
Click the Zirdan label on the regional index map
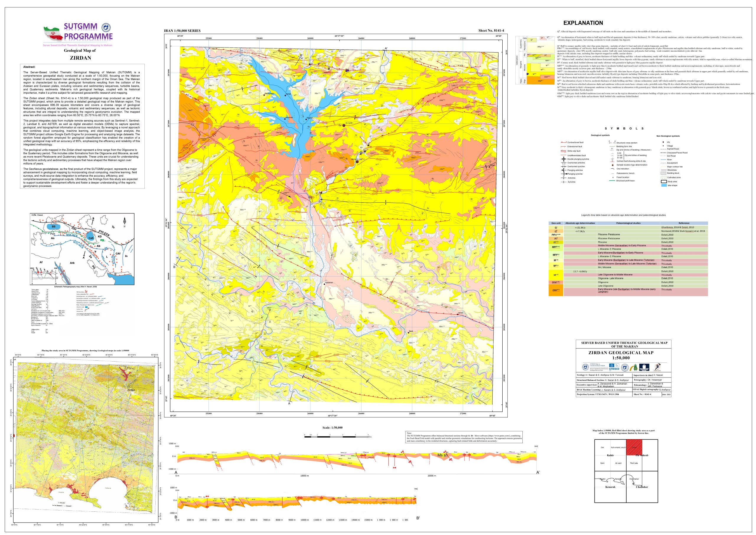[x=131, y=390]
